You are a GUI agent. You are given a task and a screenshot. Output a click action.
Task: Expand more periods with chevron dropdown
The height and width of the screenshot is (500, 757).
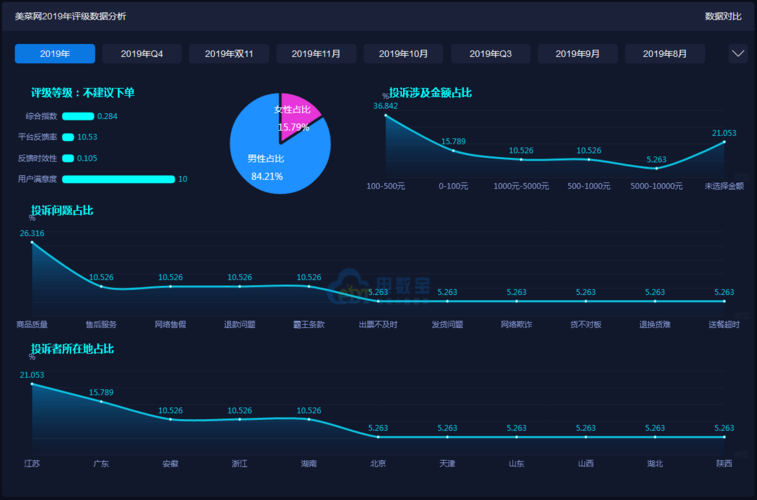[x=738, y=54]
